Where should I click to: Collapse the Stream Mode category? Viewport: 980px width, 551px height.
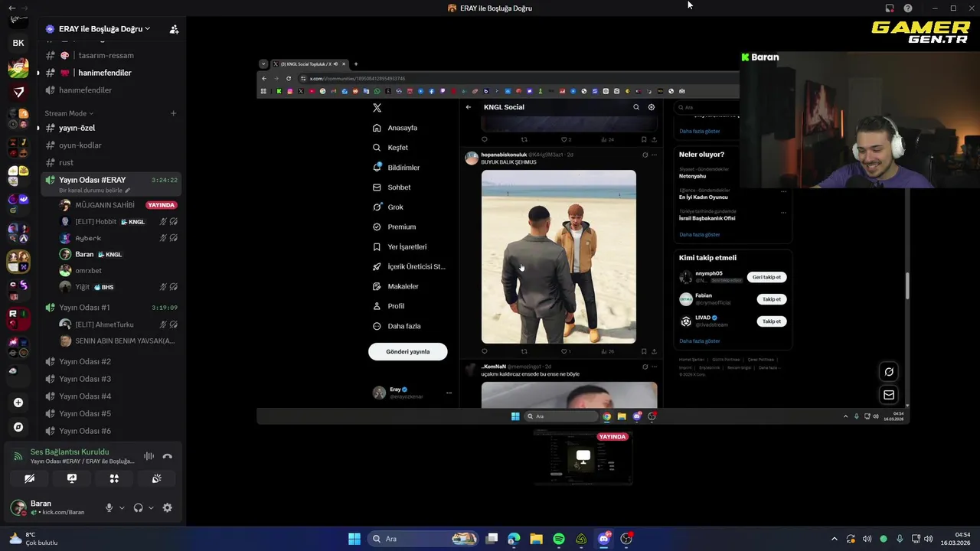click(x=69, y=113)
